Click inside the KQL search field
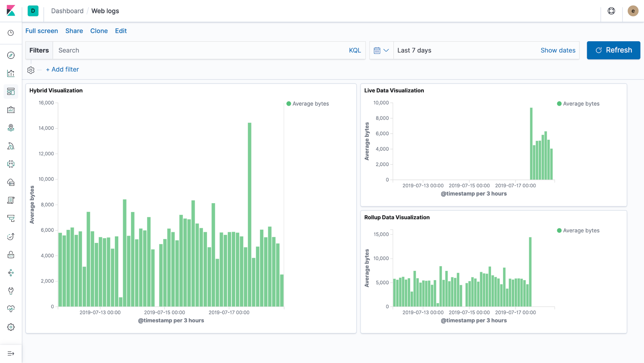This screenshot has width=644, height=363. click(193, 50)
